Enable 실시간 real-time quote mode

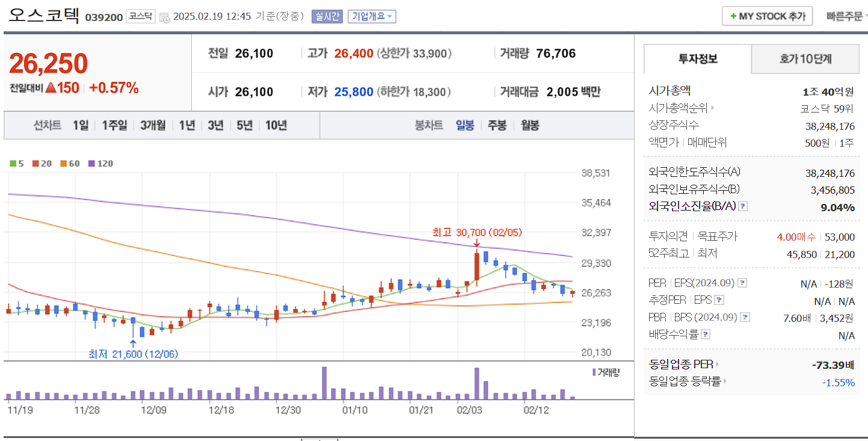pyautogui.click(x=327, y=16)
